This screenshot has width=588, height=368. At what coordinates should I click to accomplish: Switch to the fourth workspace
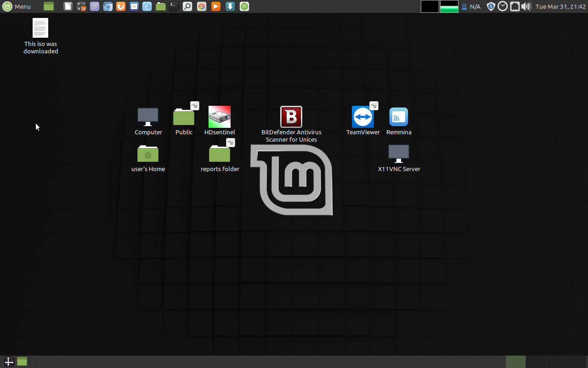tap(577, 362)
